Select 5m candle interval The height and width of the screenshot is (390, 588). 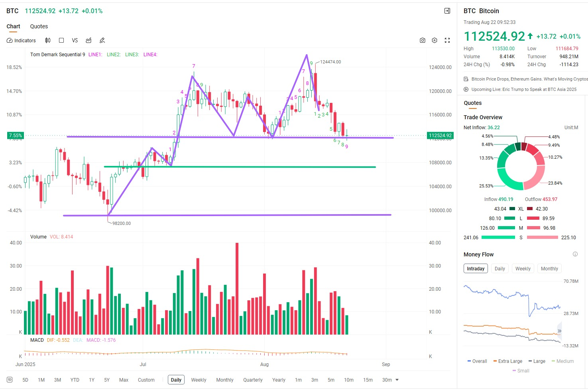click(x=331, y=380)
